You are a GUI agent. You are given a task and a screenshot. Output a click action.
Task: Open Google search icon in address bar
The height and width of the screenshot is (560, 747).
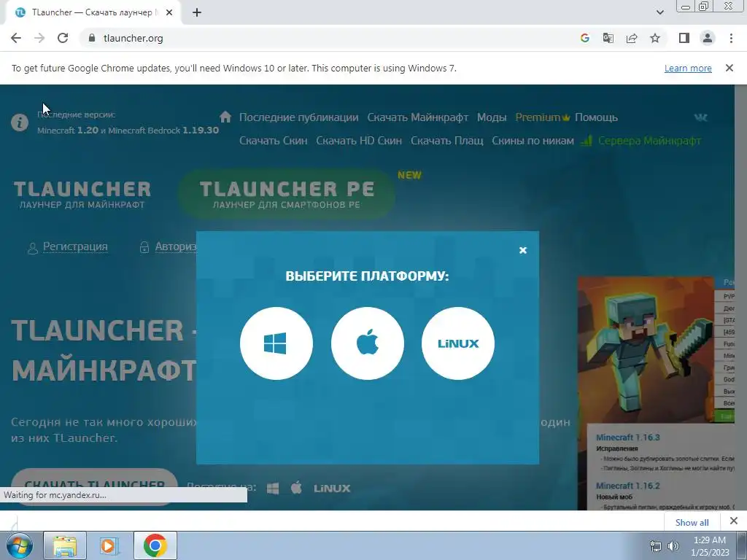585,38
